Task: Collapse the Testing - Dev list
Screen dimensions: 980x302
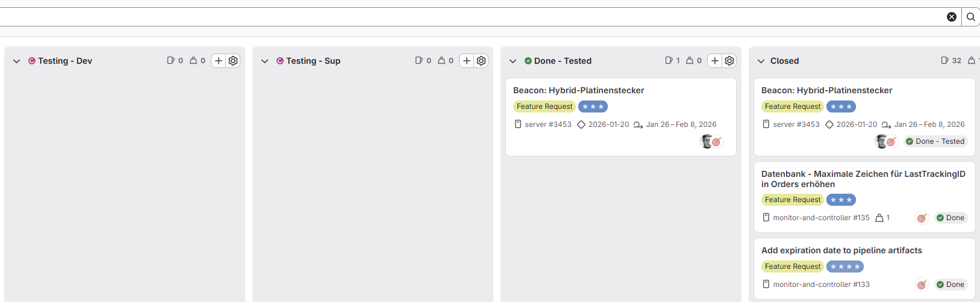Action: [x=17, y=61]
